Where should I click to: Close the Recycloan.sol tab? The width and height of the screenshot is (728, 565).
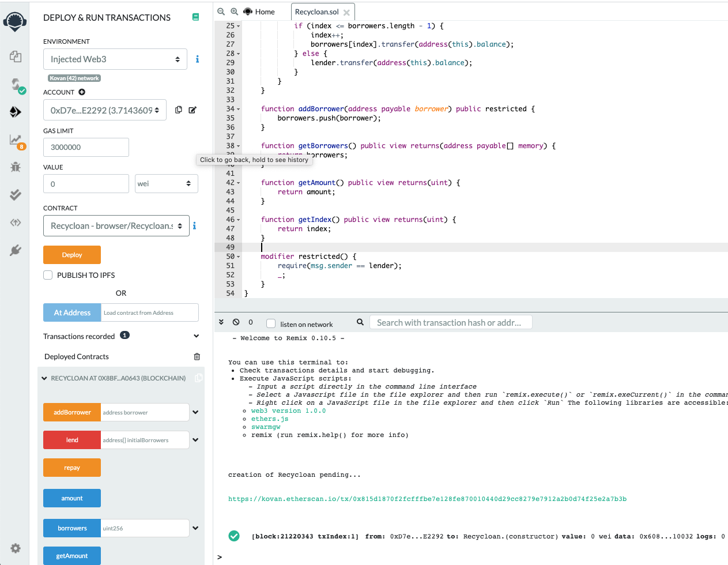point(346,12)
